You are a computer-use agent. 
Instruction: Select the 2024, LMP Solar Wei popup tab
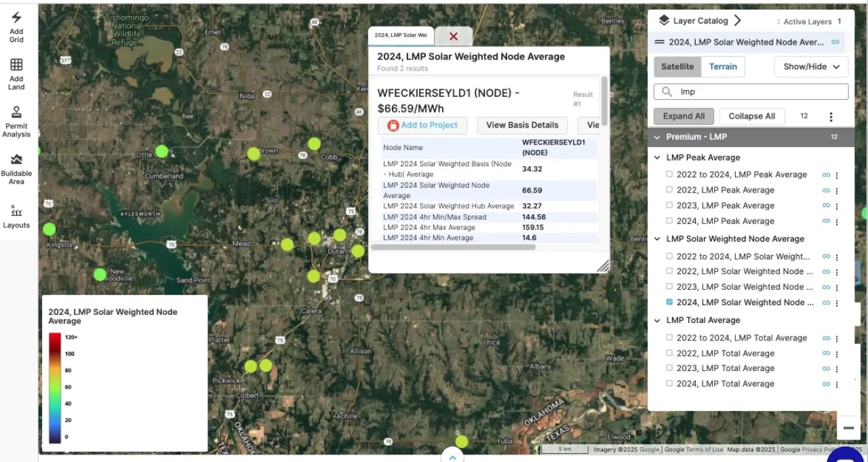pos(401,35)
